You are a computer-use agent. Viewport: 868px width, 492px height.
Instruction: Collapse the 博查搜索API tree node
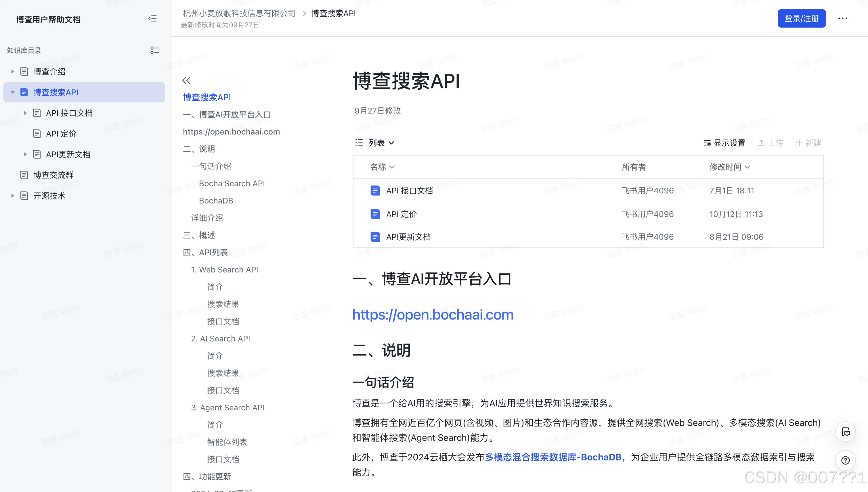tap(13, 92)
